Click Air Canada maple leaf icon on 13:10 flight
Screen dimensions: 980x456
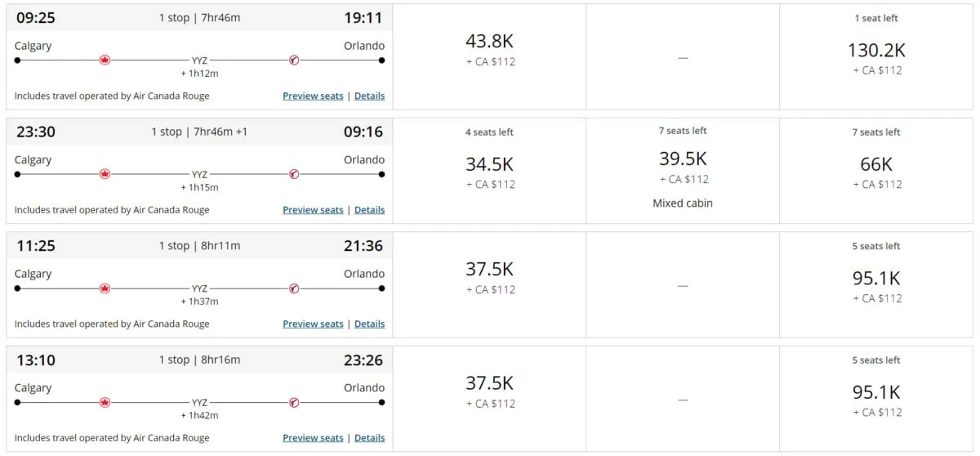[105, 402]
